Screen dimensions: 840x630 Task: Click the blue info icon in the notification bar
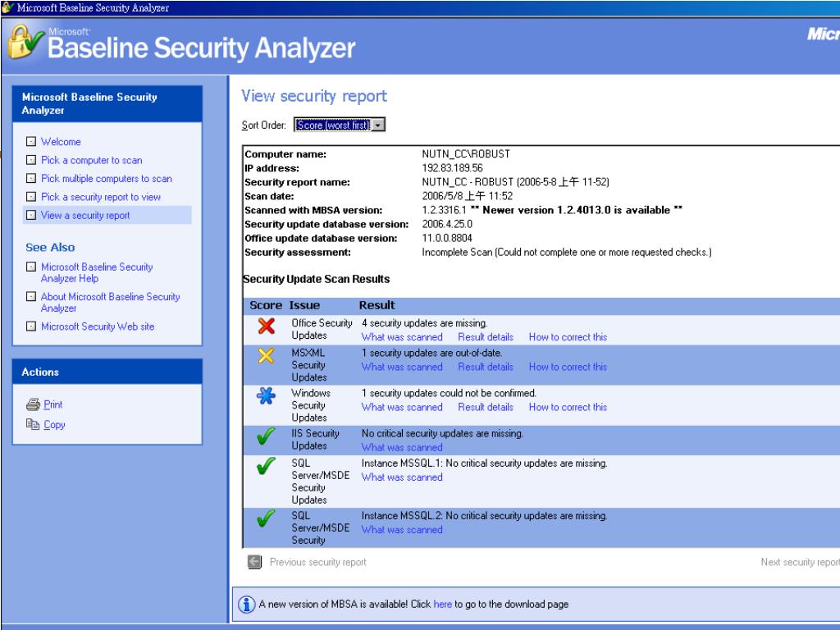coord(246,605)
